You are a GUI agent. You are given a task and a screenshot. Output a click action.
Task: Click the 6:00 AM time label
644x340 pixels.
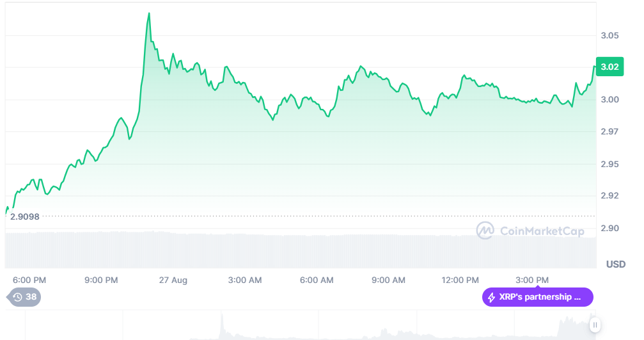click(x=317, y=280)
